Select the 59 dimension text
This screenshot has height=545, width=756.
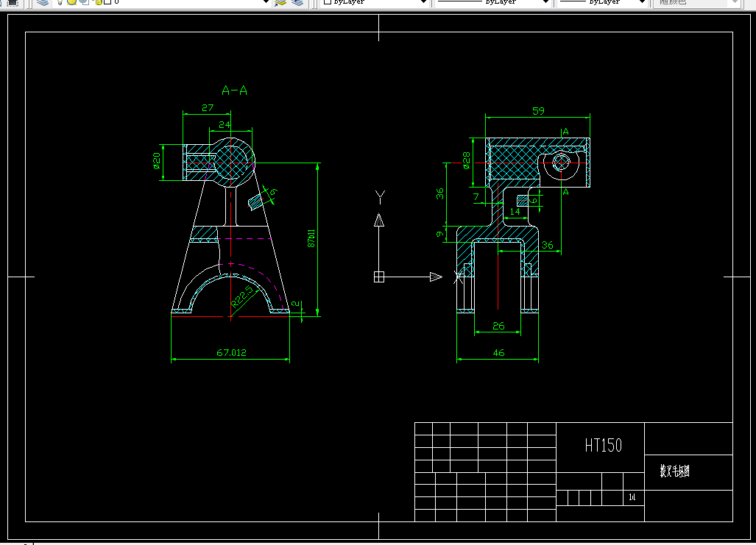pos(538,111)
